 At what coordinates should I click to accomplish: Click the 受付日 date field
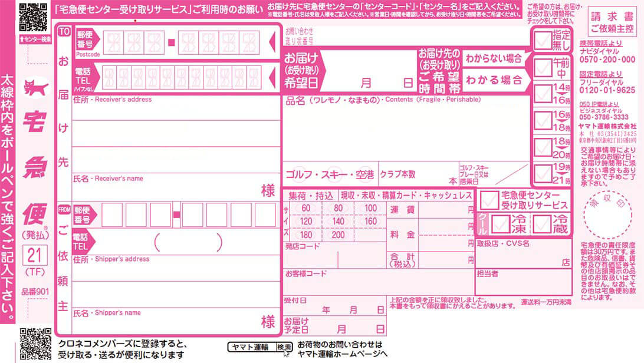[335, 306]
